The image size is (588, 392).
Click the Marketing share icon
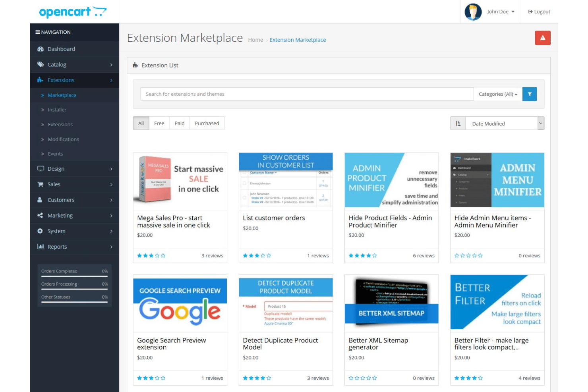click(40, 215)
